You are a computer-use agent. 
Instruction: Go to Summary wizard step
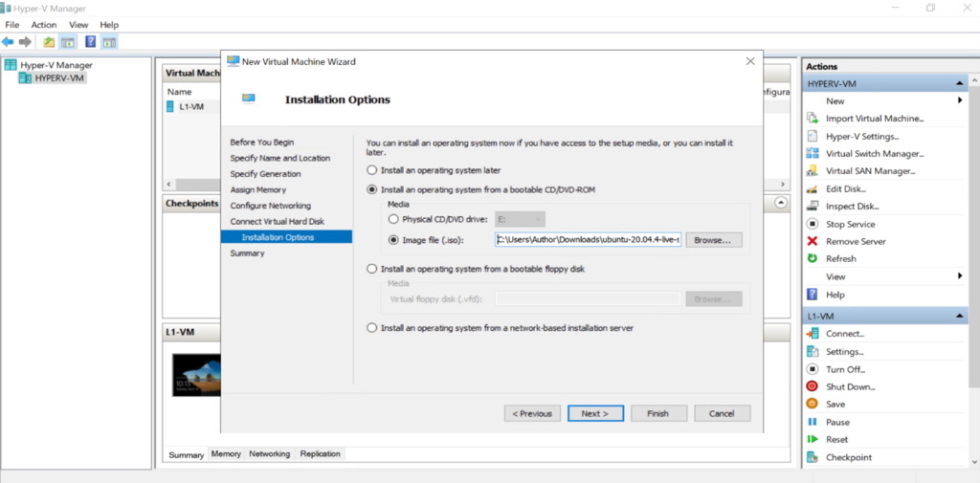click(247, 253)
